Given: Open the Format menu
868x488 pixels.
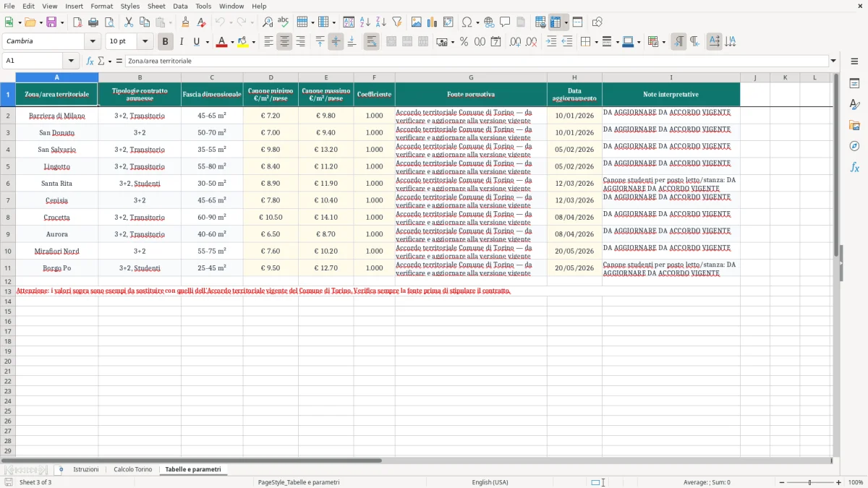Looking at the screenshot, I should pos(101,6).
